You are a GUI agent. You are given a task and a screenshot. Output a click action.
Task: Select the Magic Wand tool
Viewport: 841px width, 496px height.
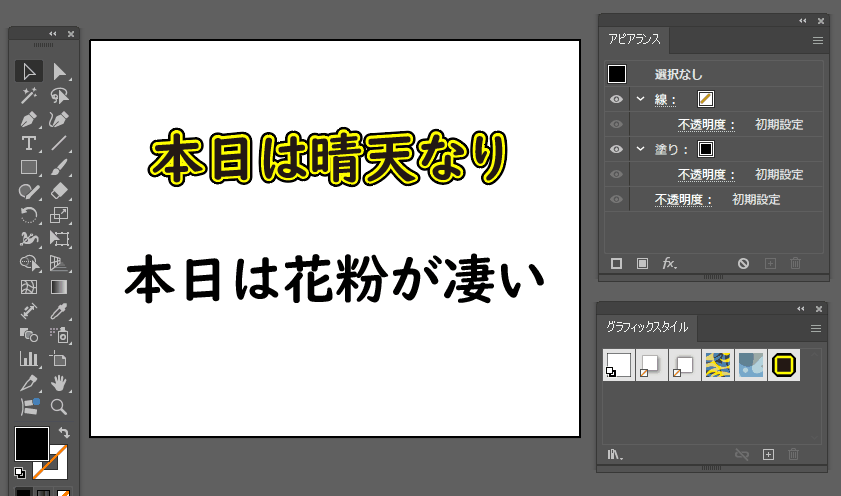(x=29, y=95)
